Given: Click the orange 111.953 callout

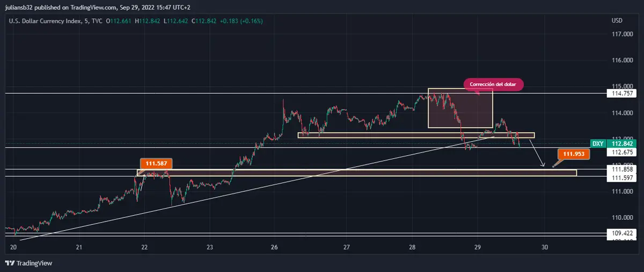Looking at the screenshot, I should [573, 155].
